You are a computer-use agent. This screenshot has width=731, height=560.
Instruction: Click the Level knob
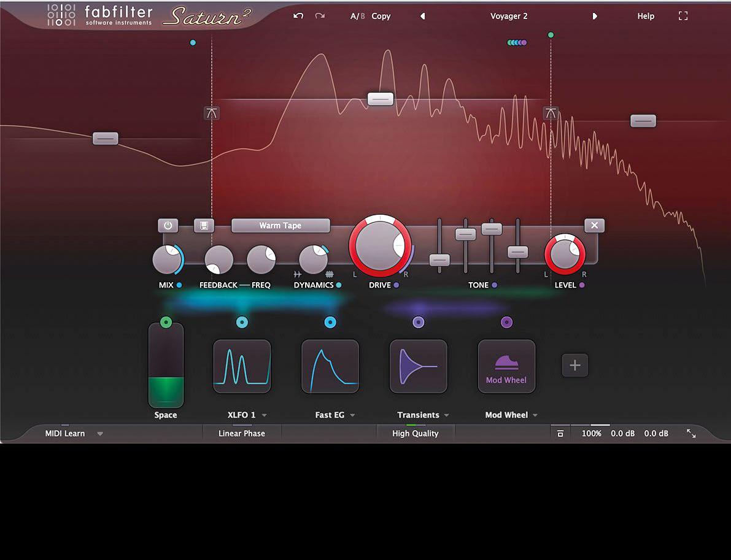point(565,255)
